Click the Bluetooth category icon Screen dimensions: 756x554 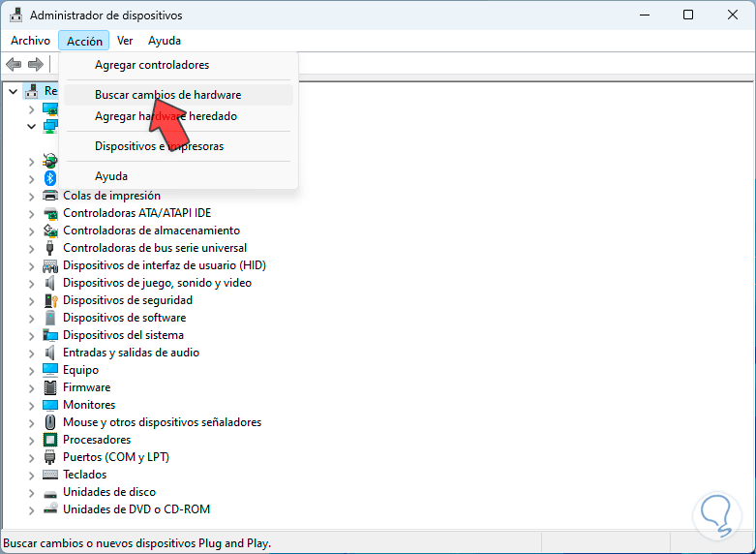pyautogui.click(x=50, y=178)
